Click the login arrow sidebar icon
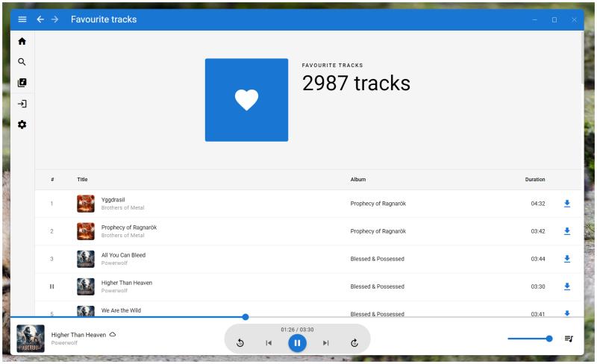Image resolution: width=597 pixels, height=364 pixels. [22, 104]
